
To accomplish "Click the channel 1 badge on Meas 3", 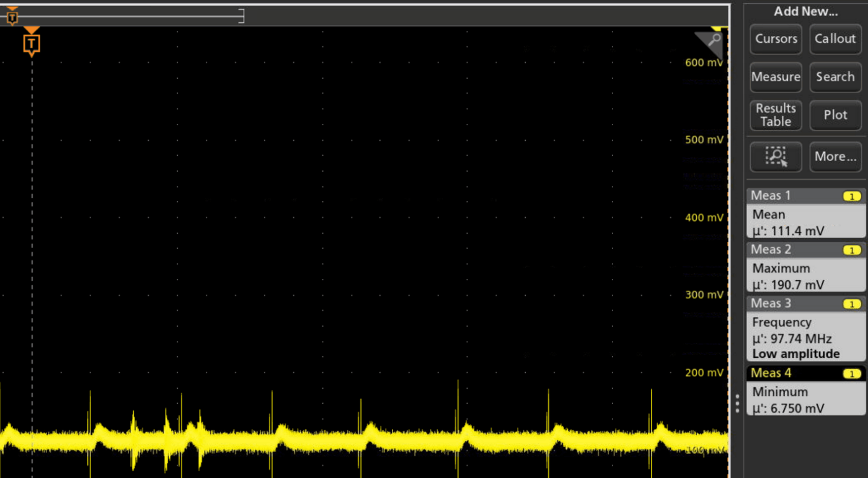I will [852, 304].
